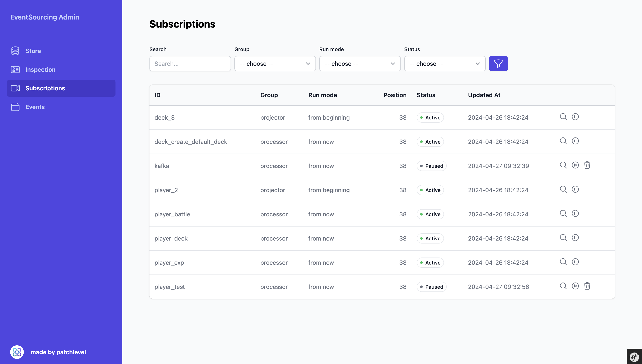Screen dimensions: 642x364
Task: Follow the made by patchlevel link
Action: click(58, 352)
